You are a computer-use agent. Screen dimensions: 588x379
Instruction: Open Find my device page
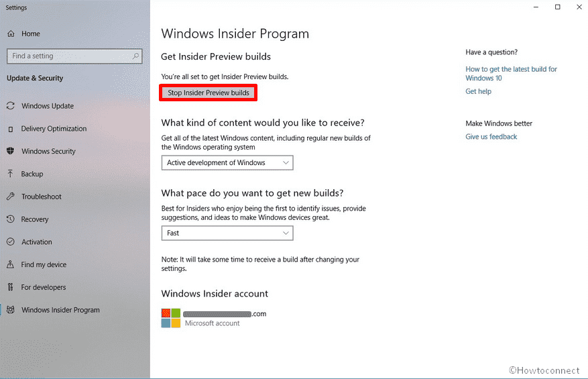pyautogui.click(x=75, y=264)
